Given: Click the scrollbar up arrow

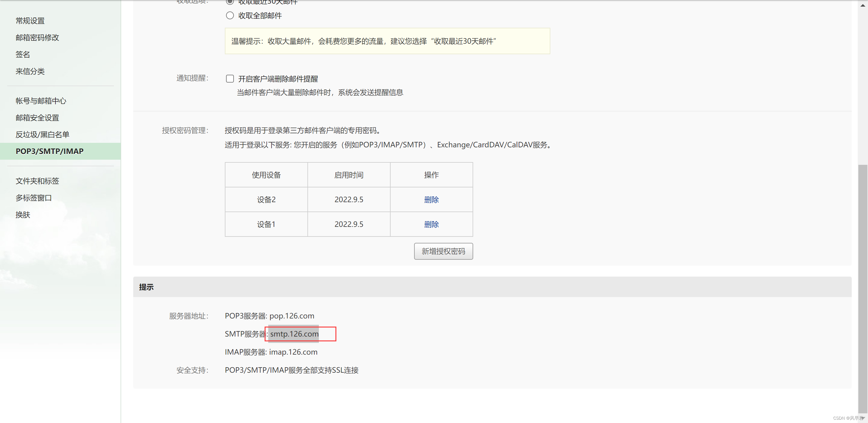Looking at the screenshot, I should click(x=863, y=5).
